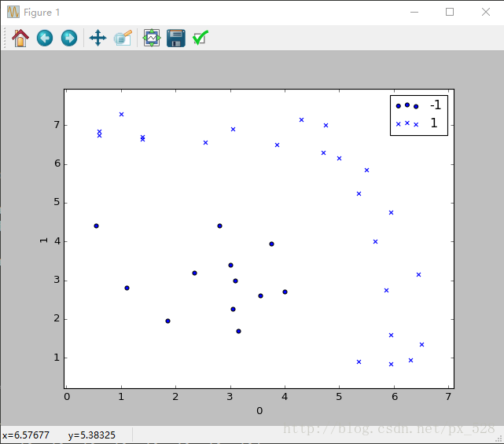Click the x-axis label 0
Screen dimensions: 504x444
259,410
